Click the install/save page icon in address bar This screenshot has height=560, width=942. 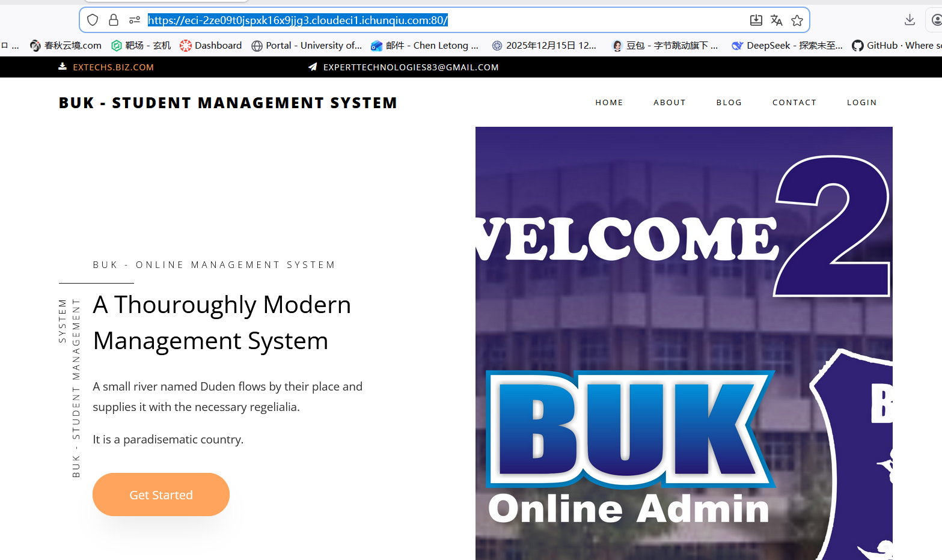coord(756,20)
